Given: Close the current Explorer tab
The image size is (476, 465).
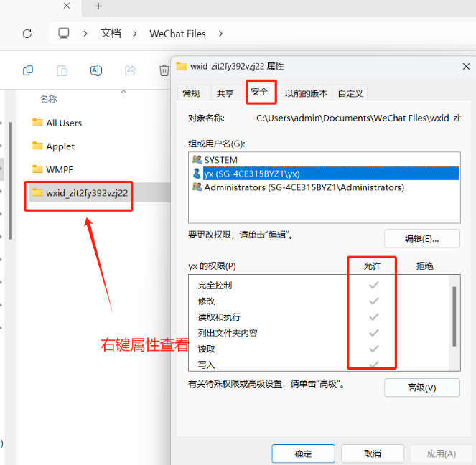Looking at the screenshot, I should pyautogui.click(x=67, y=6).
